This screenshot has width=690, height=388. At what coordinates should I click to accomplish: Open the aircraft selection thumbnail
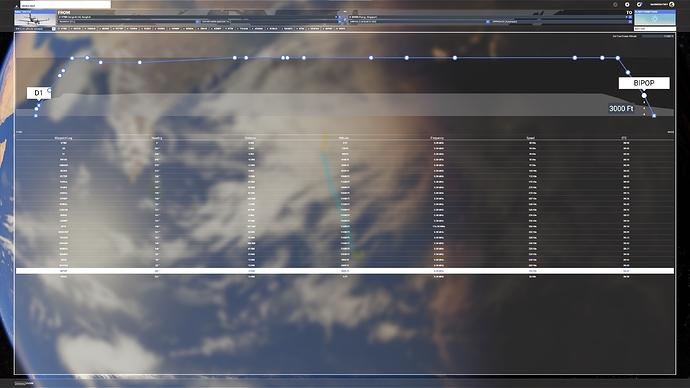(x=35, y=18)
